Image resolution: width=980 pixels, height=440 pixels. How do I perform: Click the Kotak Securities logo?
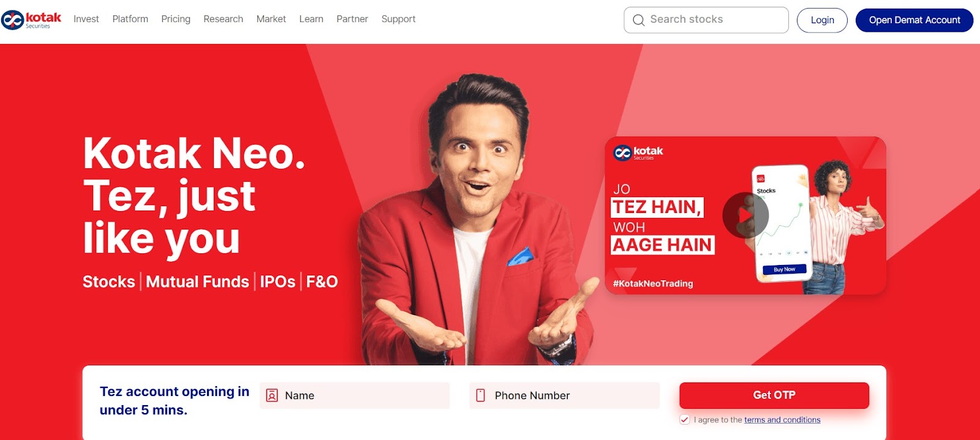[31, 20]
